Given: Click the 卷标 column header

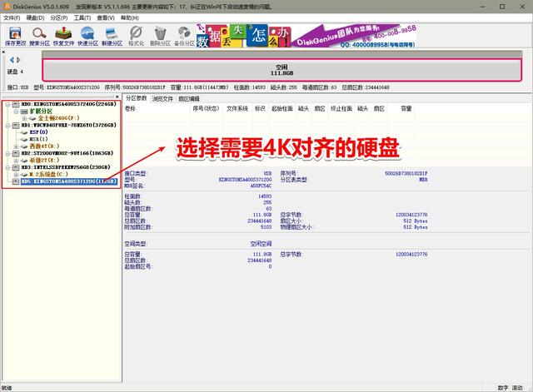Looking at the screenshot, I should click(x=130, y=109).
